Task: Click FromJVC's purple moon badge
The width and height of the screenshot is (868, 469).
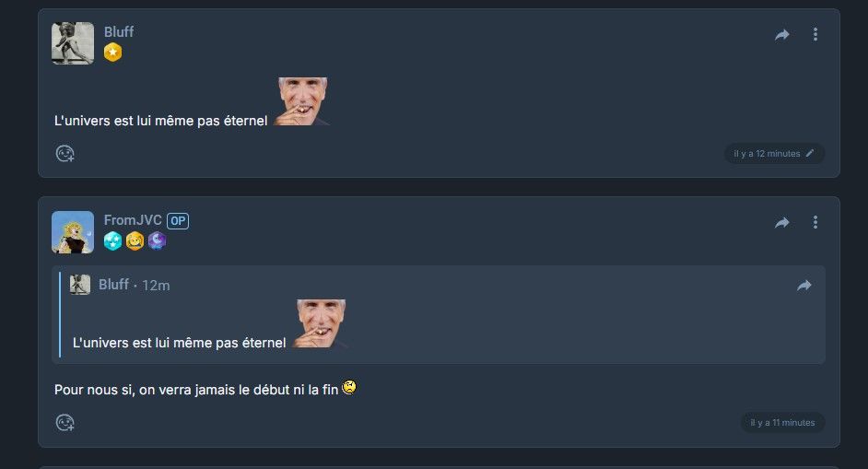Action: pyautogui.click(x=158, y=240)
